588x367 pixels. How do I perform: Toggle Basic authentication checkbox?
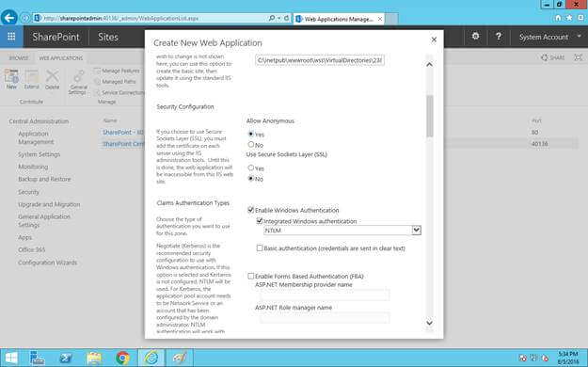(x=259, y=248)
